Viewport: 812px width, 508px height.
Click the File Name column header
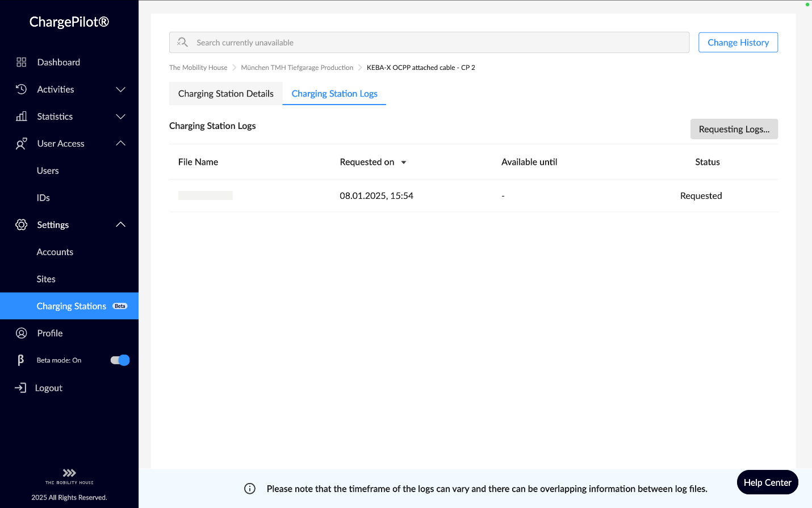tap(198, 162)
